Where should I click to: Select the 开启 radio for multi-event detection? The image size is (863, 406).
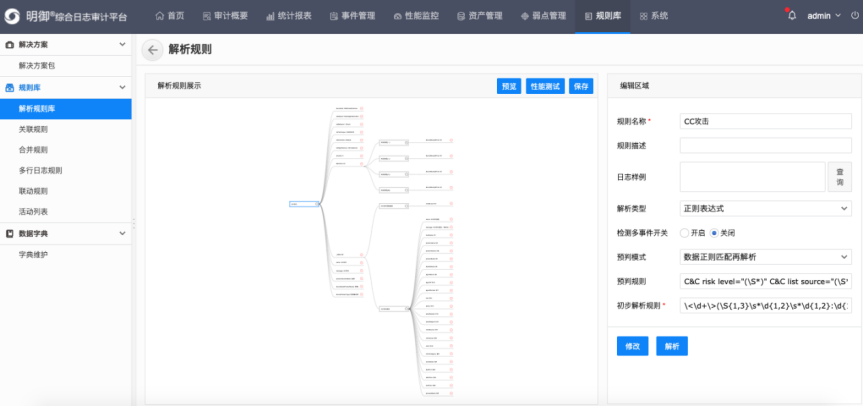pyautogui.click(x=684, y=232)
